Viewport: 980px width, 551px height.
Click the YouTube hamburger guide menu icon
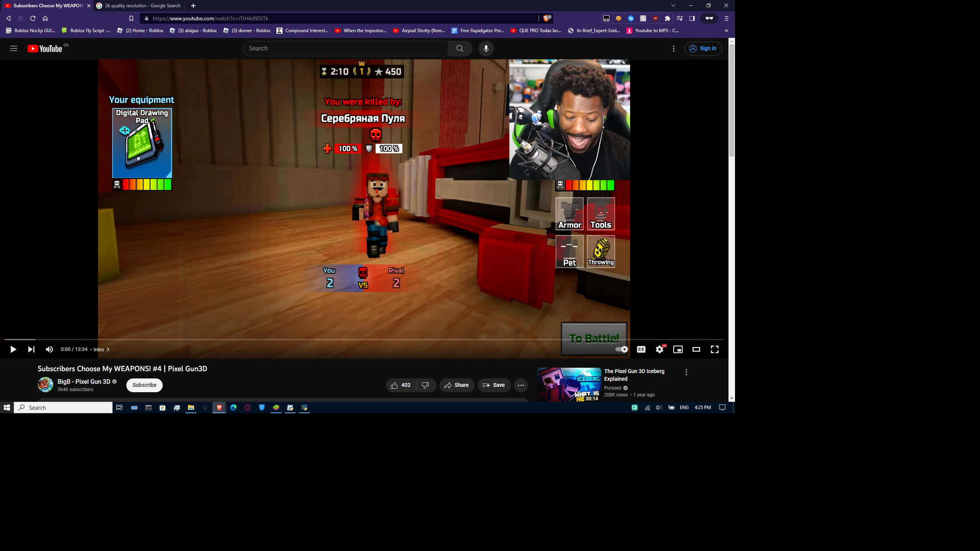pyautogui.click(x=14, y=49)
